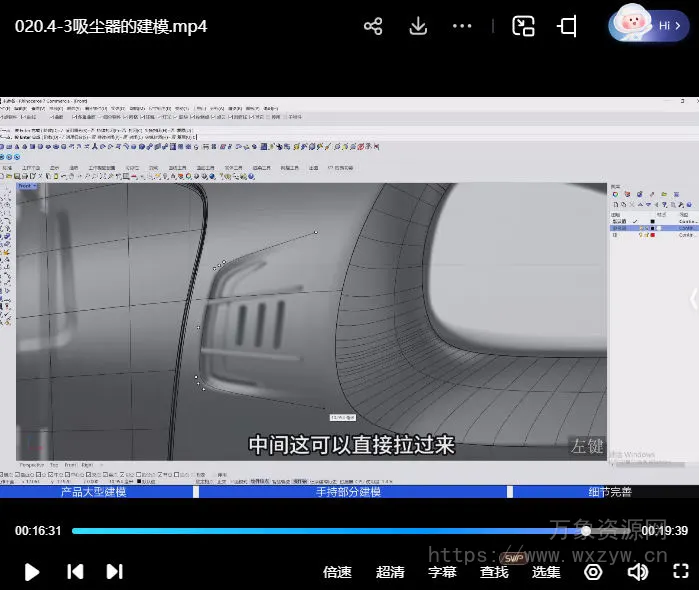
Task: Enable picture-in-picture mini player
Action: tap(523, 27)
